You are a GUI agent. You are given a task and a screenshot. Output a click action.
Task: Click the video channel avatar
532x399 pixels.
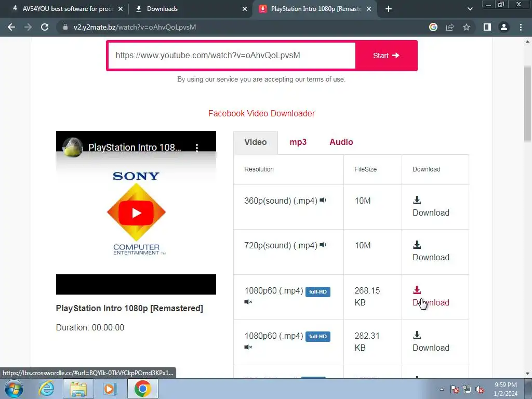pyautogui.click(x=73, y=147)
